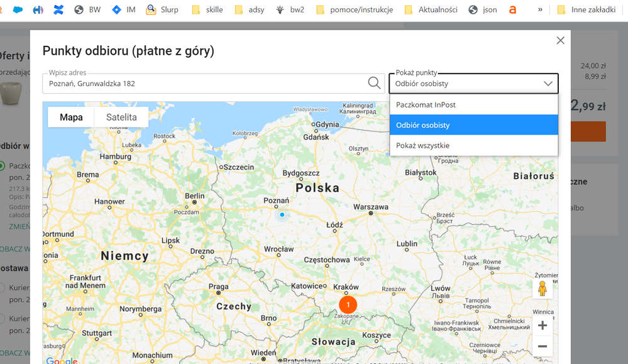
Task: Open the Confluence bookmark icon
Action: pyautogui.click(x=58, y=9)
